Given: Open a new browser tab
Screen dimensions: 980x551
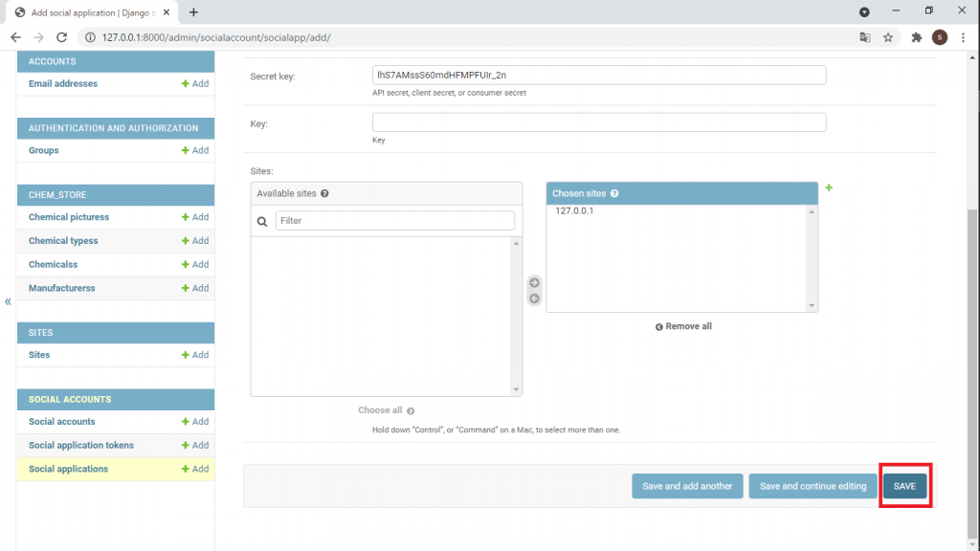Looking at the screenshot, I should tap(193, 12).
